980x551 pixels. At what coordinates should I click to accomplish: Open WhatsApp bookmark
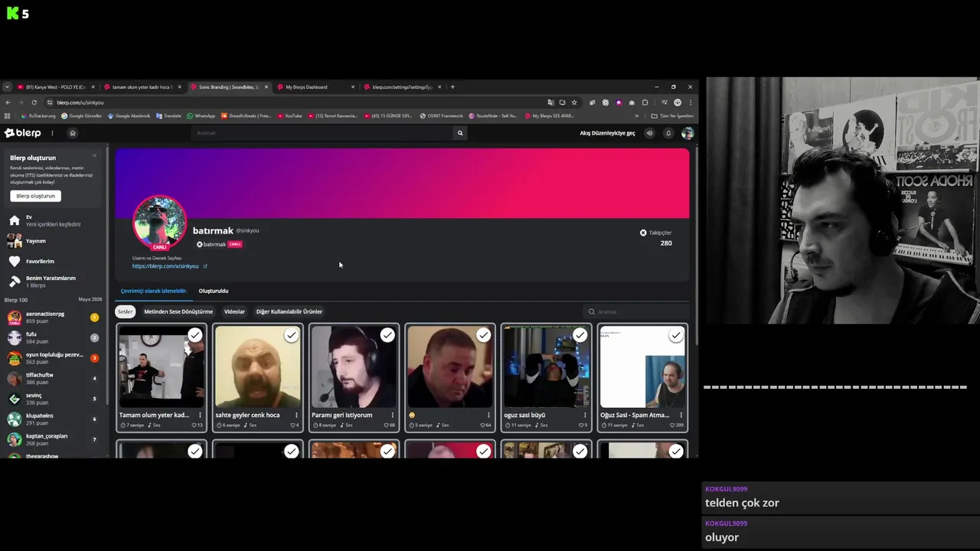[x=201, y=116]
